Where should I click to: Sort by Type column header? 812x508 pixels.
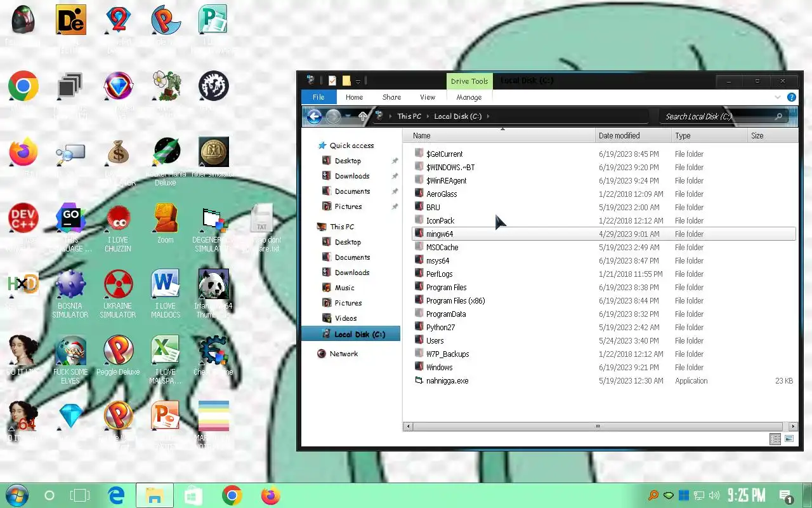709,135
